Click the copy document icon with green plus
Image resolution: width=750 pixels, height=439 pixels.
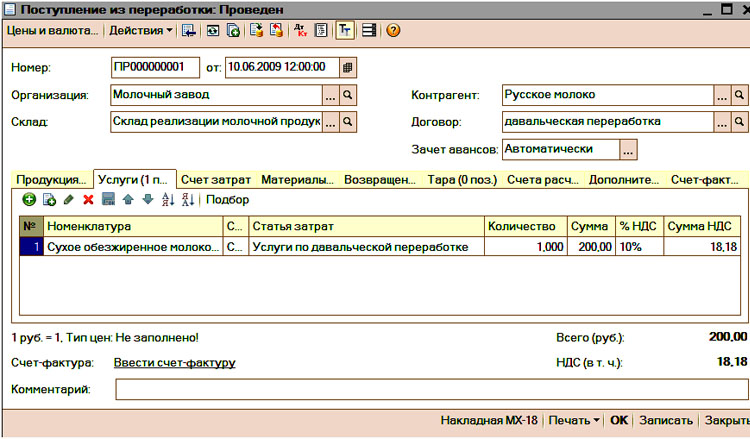[x=233, y=31]
